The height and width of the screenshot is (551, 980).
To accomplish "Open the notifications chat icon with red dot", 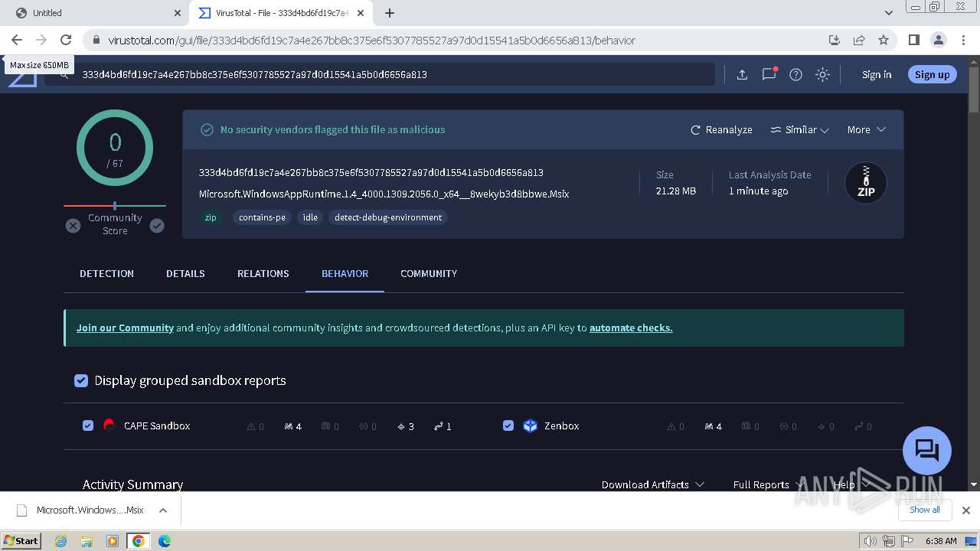I will [769, 74].
